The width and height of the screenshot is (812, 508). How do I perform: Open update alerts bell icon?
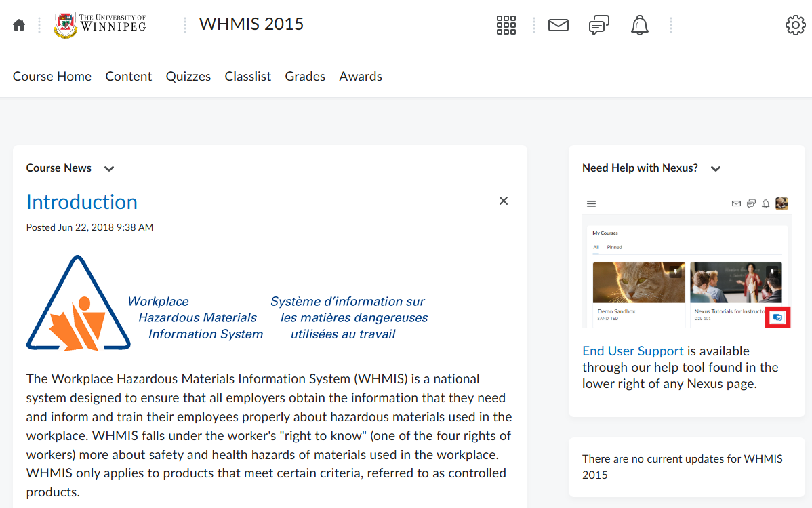640,25
